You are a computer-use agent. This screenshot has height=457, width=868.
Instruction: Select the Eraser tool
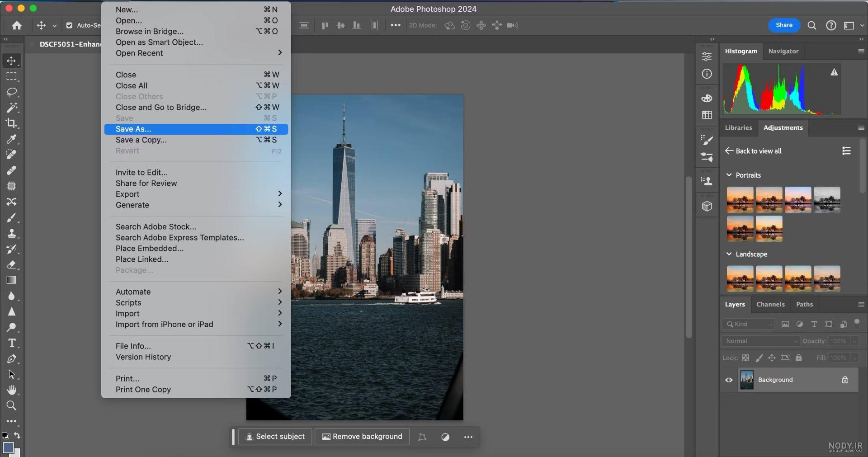12,265
